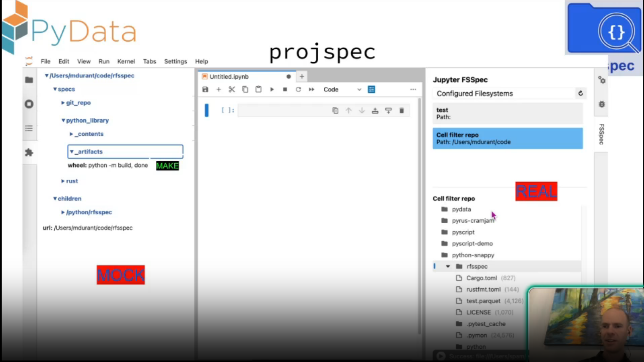Viewport: 644px width, 362px height.
Task: Toggle the table of contents sidebar icon
Action: pos(29,128)
